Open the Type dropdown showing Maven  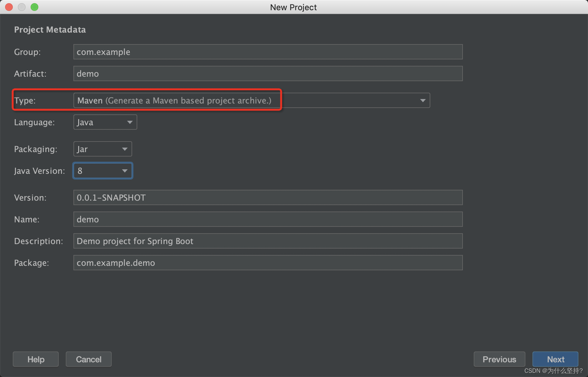pos(252,100)
